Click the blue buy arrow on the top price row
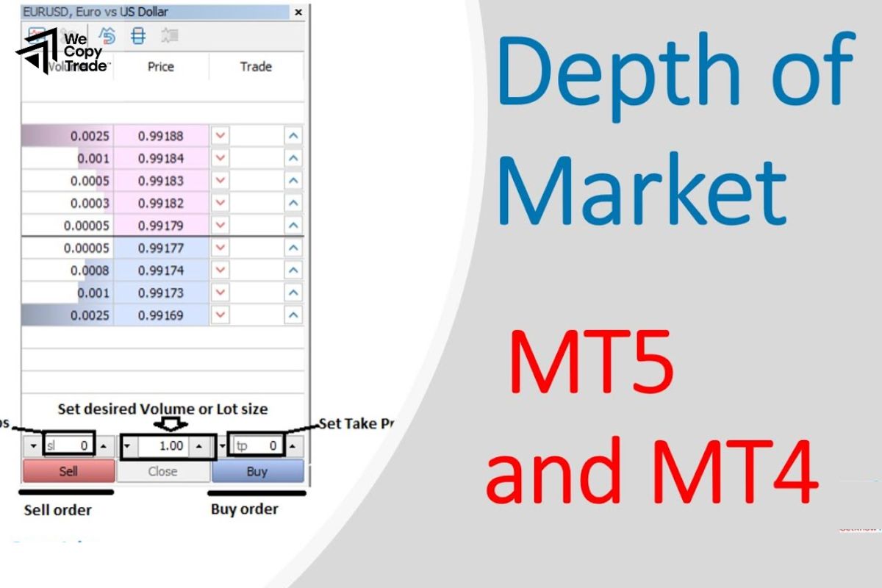The height and width of the screenshot is (588, 882). coord(292,135)
